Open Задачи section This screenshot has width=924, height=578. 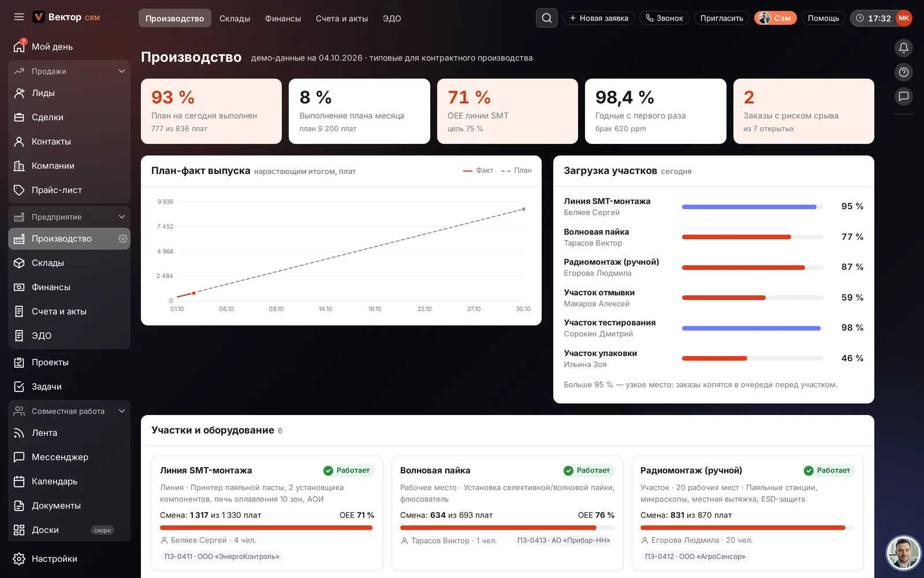[x=69, y=387]
